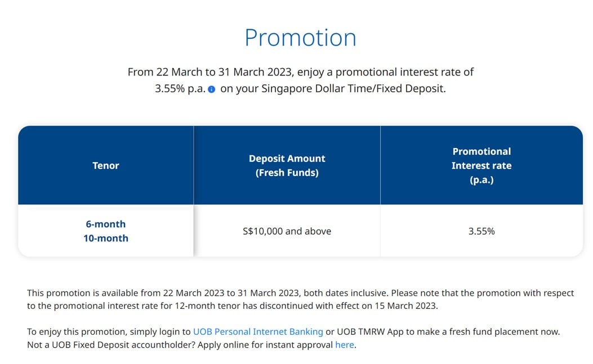Follow the 'here' link to apply online
Screen dimensions: 593x364
345,345
